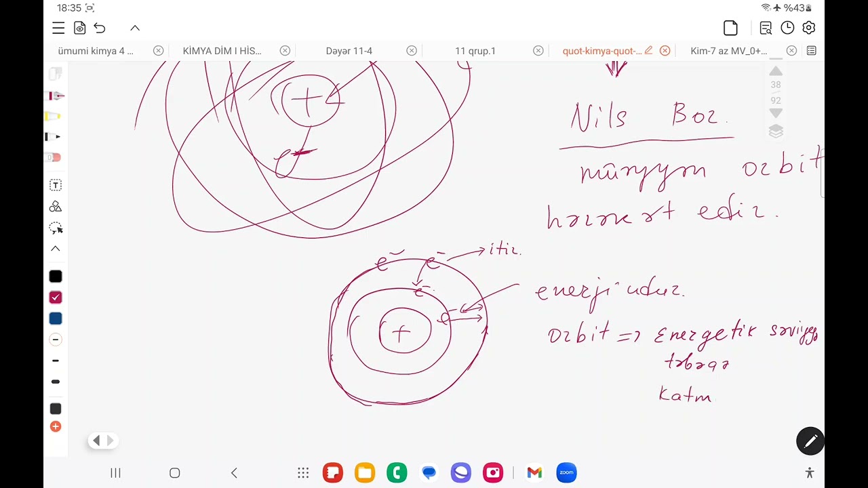Launch Gmail from the taskbar
Screen dimensions: 868x488
[534, 472]
